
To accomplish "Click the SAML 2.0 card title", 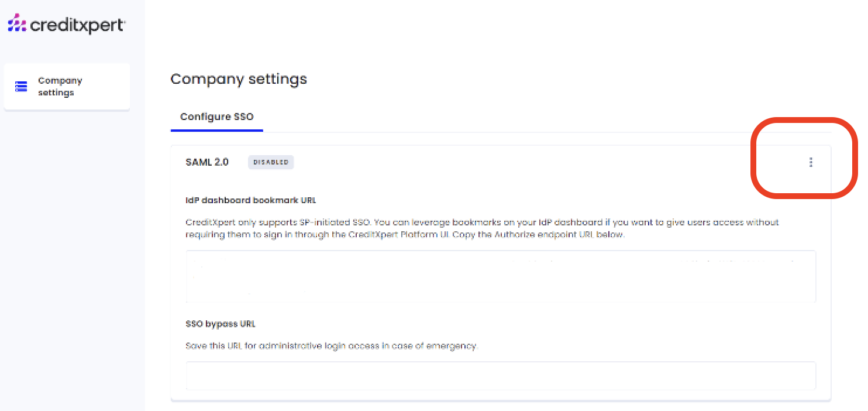I will pos(207,162).
